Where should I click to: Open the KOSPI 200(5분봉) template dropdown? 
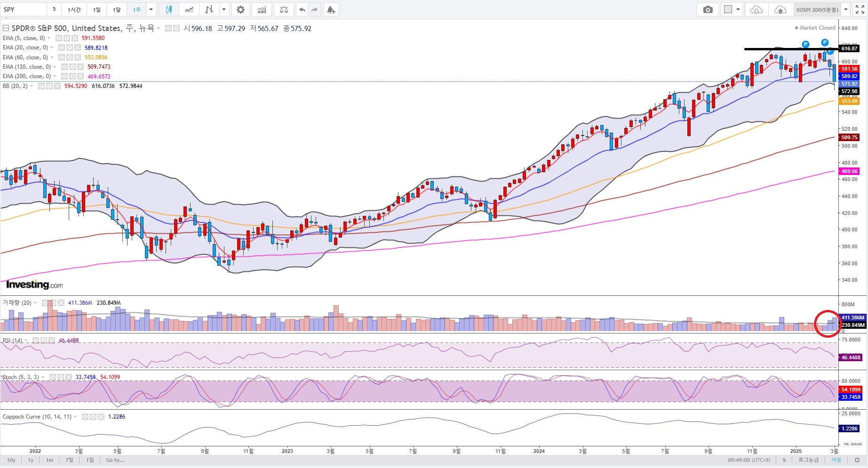click(x=845, y=9)
